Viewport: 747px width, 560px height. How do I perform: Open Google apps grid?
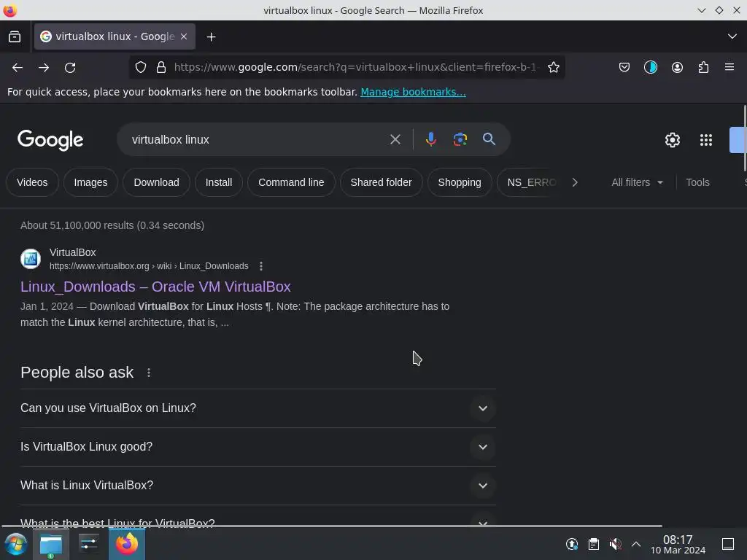705,140
